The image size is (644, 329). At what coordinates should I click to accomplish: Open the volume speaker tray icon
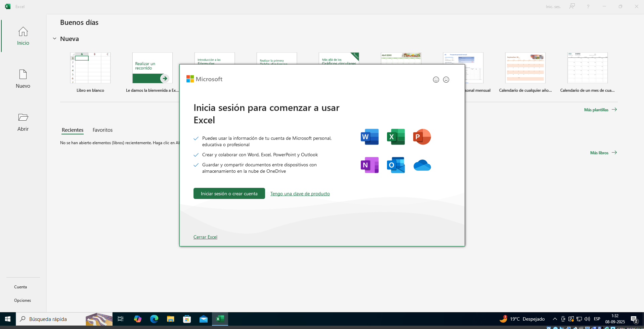(587, 319)
